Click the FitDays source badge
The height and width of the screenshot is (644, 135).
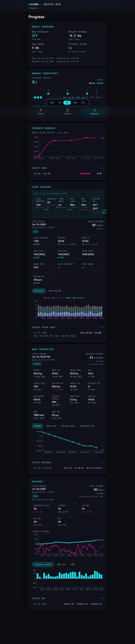click(37, 364)
